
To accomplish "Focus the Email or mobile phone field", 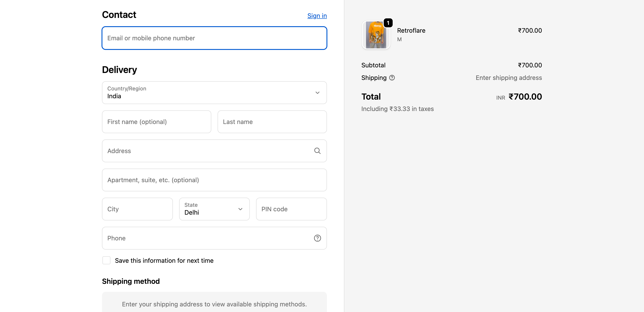I will [214, 38].
